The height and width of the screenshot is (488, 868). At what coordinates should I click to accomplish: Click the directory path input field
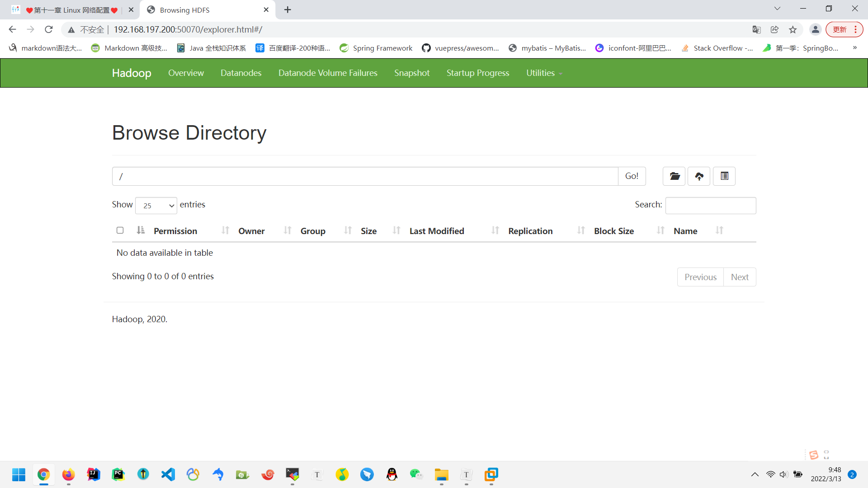tap(365, 176)
